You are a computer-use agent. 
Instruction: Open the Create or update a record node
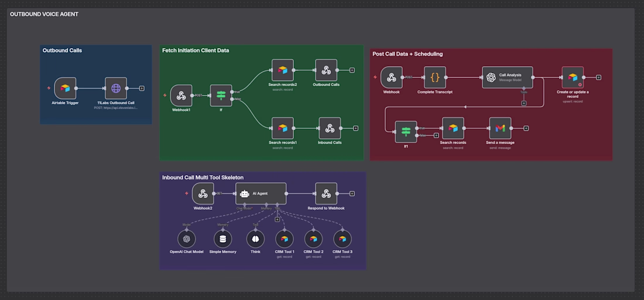pyautogui.click(x=573, y=77)
